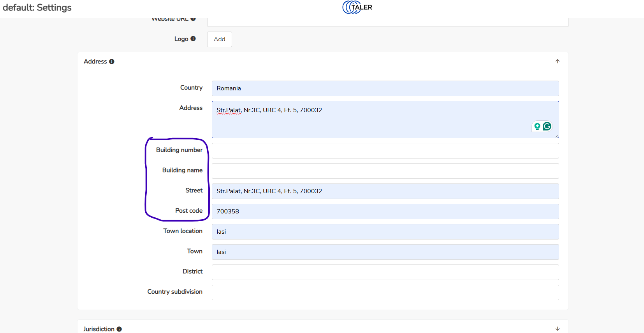
Task: Focus the Town location input field
Action: (x=385, y=232)
